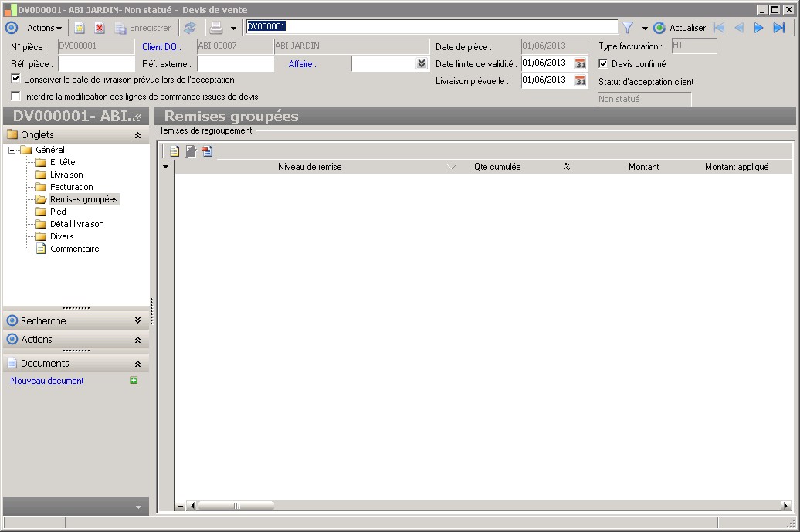Viewport: 800px width, 532px height.
Task: Click the Actualiser refresh button
Action: pyautogui.click(x=680, y=28)
